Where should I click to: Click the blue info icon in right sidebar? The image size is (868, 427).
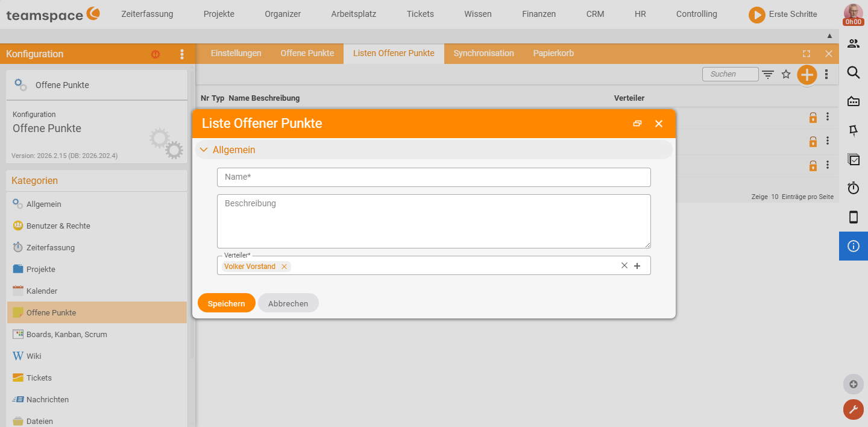click(854, 246)
